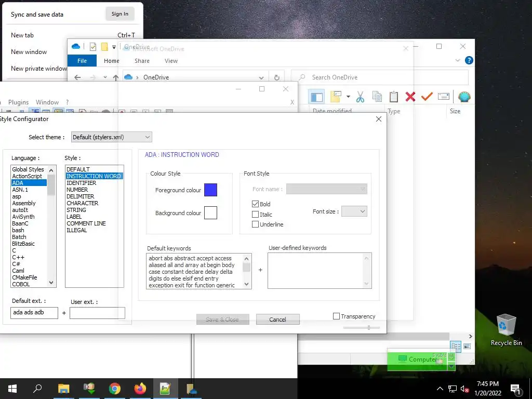Click the envelope Rename icon in Explorer
532x399 pixels.
(444, 97)
